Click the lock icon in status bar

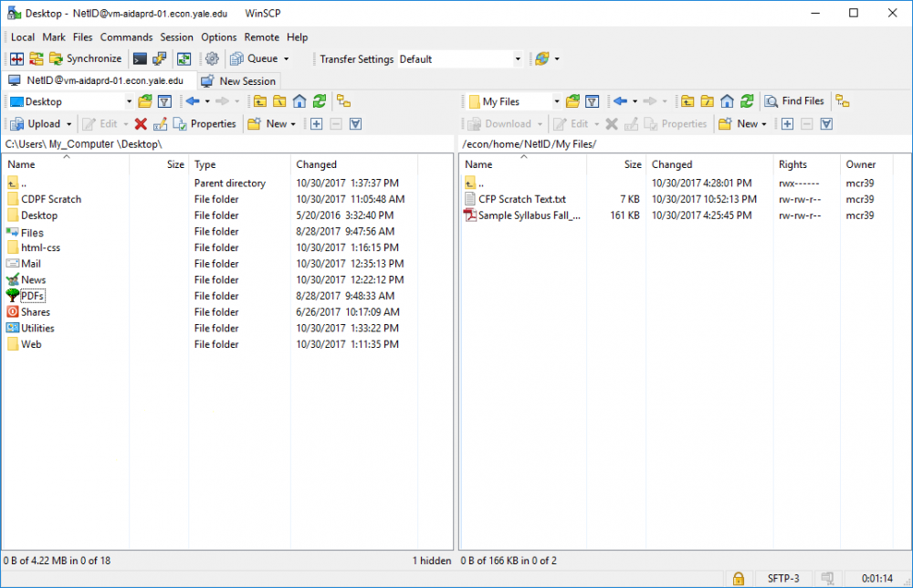click(738, 578)
